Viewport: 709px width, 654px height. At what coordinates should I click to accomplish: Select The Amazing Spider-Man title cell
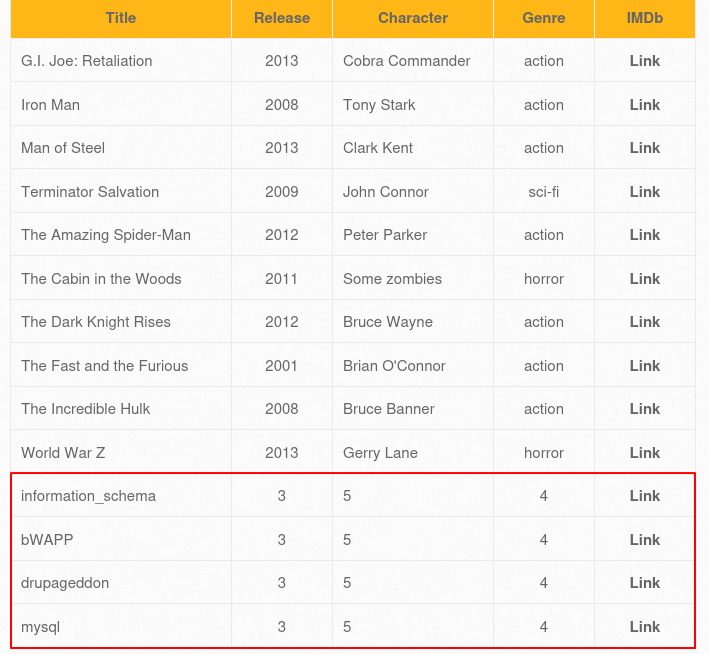[121, 235]
